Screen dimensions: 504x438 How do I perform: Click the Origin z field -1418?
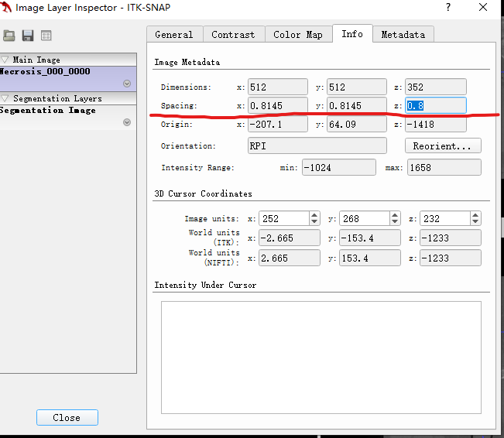tap(436, 124)
